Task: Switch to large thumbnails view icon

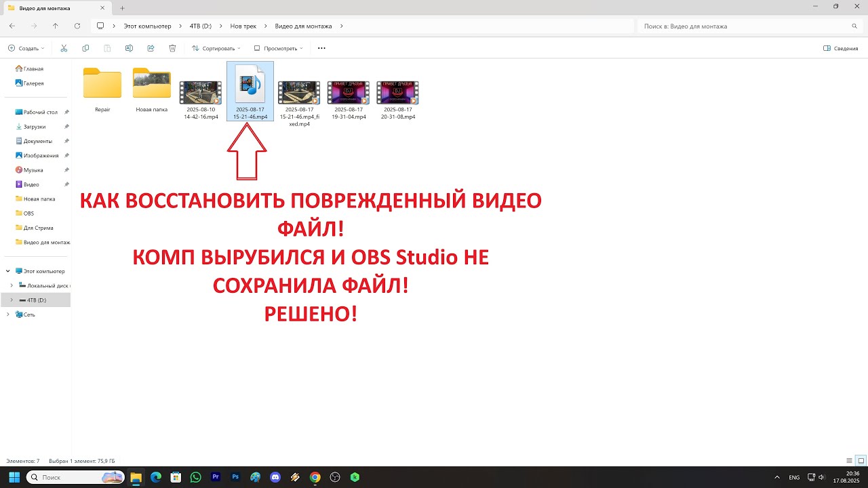Action: pos(861,461)
